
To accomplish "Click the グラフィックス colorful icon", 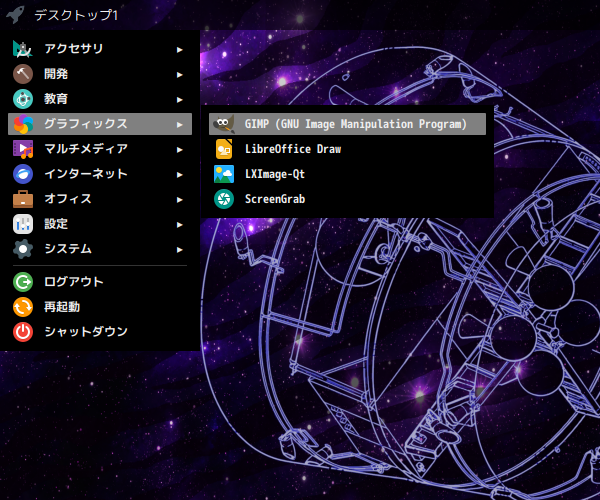I will [x=23, y=124].
